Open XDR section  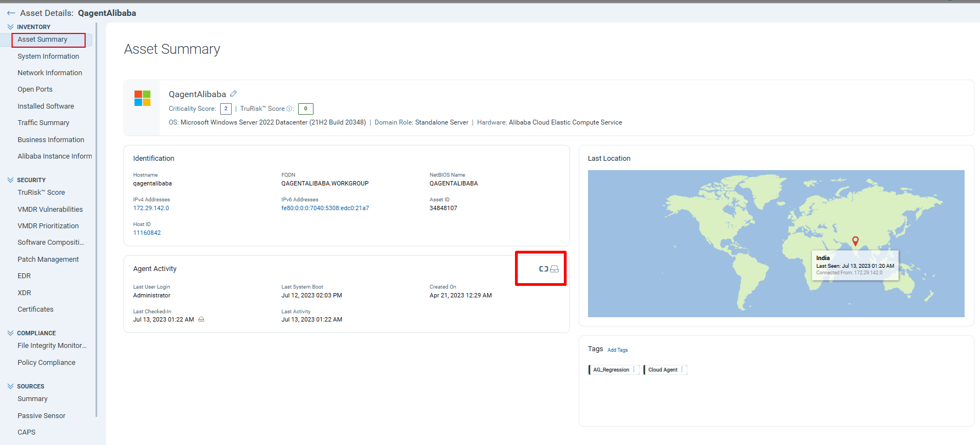(24, 293)
